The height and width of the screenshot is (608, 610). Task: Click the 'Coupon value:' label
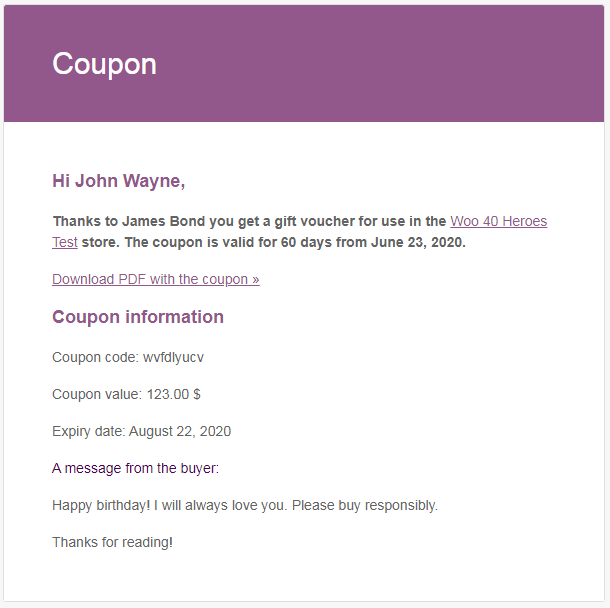[97, 394]
